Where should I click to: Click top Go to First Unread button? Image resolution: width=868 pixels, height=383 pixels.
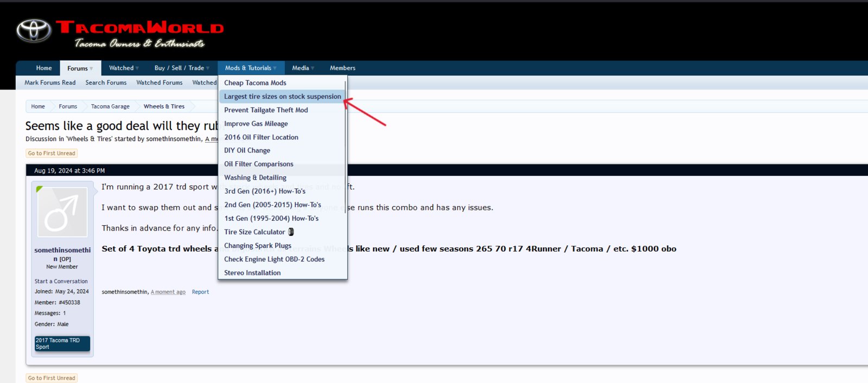[x=52, y=154]
